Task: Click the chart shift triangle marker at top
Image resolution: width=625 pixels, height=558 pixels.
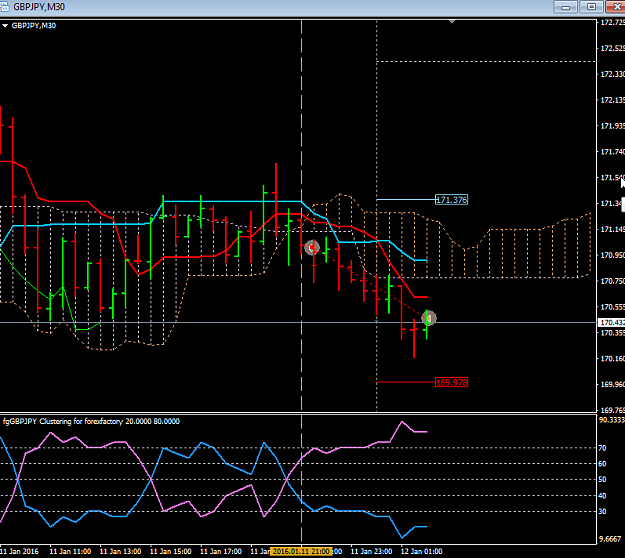Action: tap(452, 21)
